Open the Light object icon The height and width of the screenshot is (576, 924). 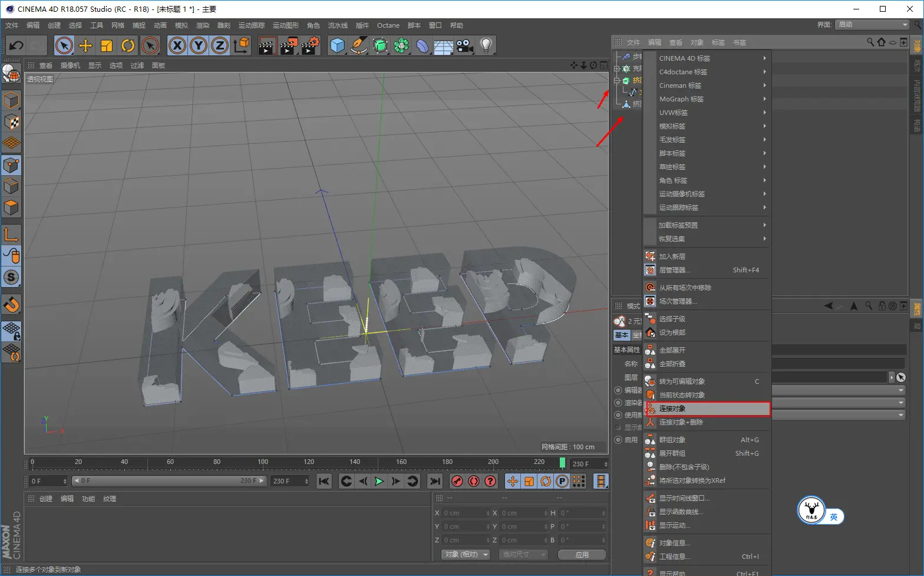(486, 45)
